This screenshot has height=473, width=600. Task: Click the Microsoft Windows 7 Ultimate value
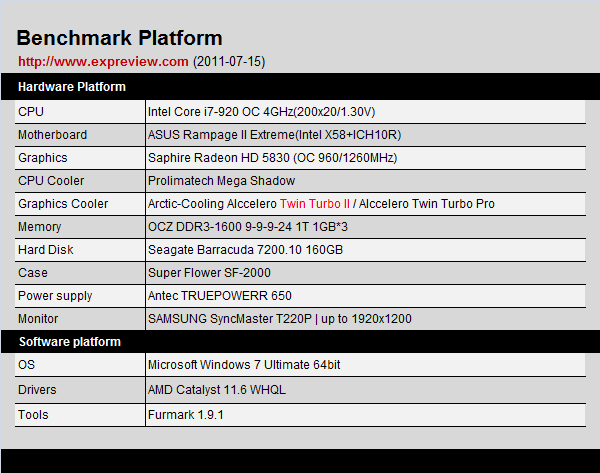pos(246,366)
